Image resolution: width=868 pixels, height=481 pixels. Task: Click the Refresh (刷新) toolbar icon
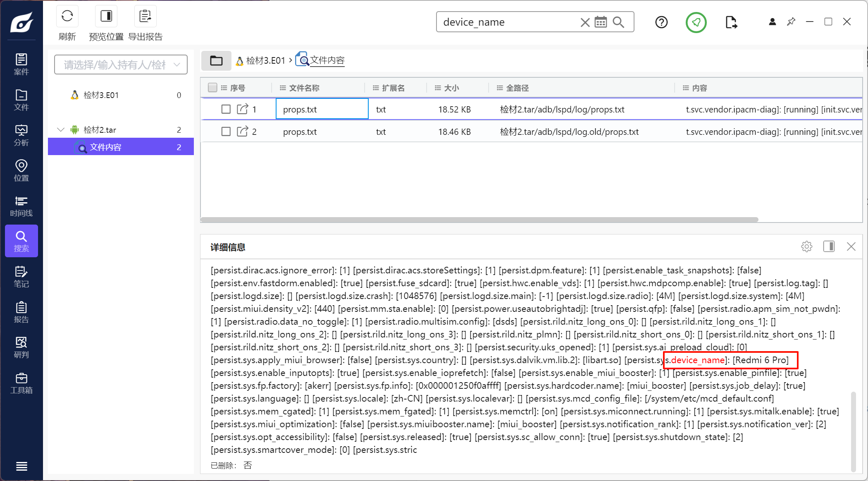click(67, 17)
